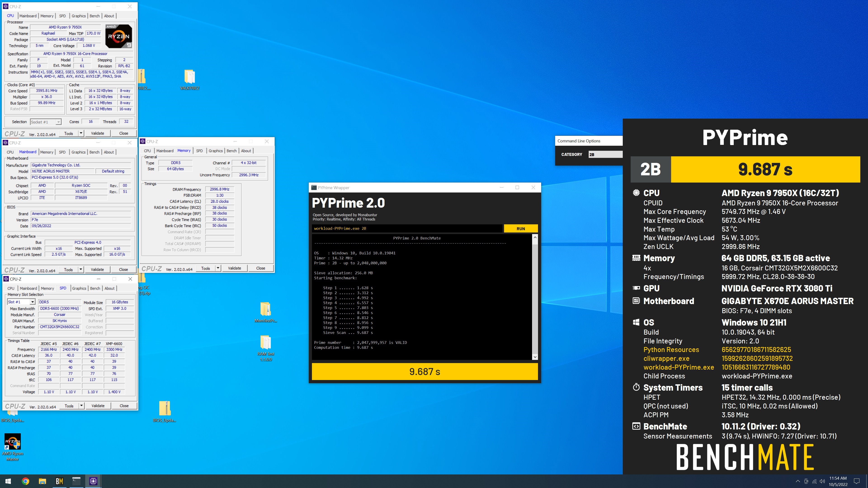Click the yellow 9.687 s result bar
868x488 pixels.
425,371
